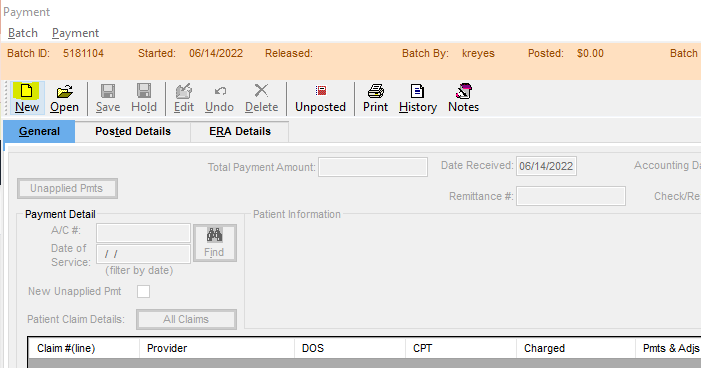Click the CPT column header
The image size is (701, 368).
click(461, 348)
